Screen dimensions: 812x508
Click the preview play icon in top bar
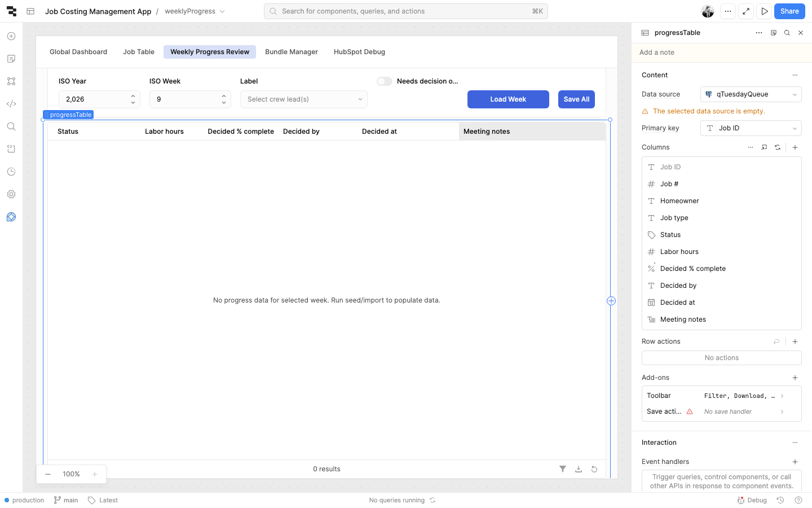765,11
